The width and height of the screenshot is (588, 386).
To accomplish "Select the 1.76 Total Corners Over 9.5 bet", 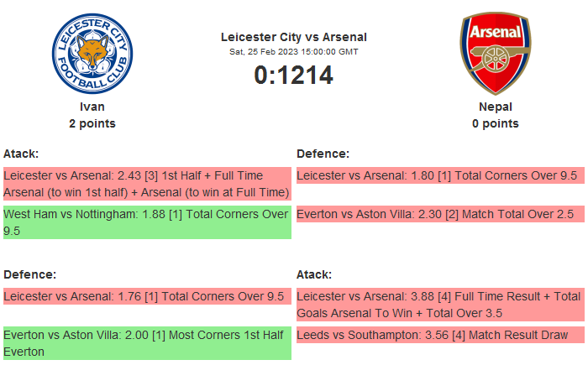I will click(x=147, y=296).
